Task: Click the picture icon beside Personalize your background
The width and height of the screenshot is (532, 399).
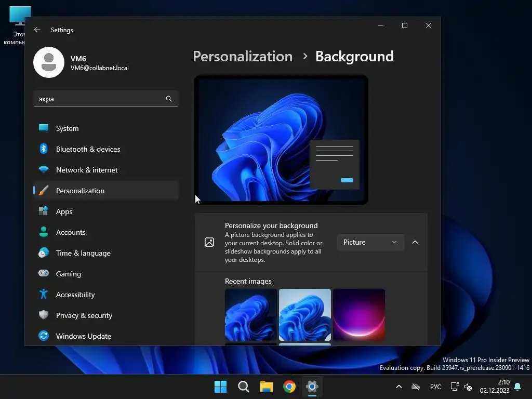Action: (209, 242)
